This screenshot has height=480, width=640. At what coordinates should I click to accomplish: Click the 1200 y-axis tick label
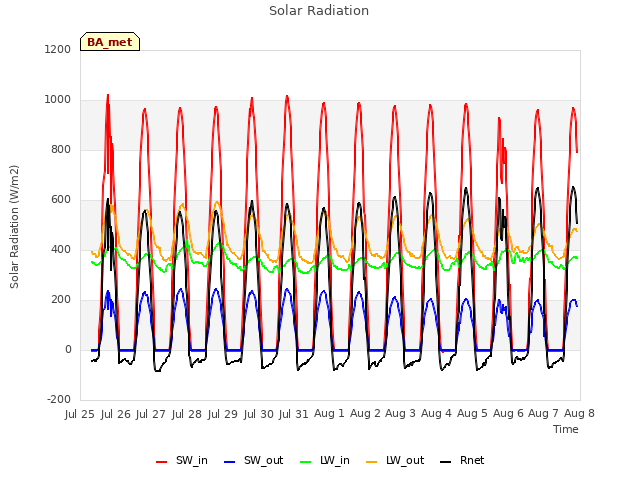[x=58, y=49]
